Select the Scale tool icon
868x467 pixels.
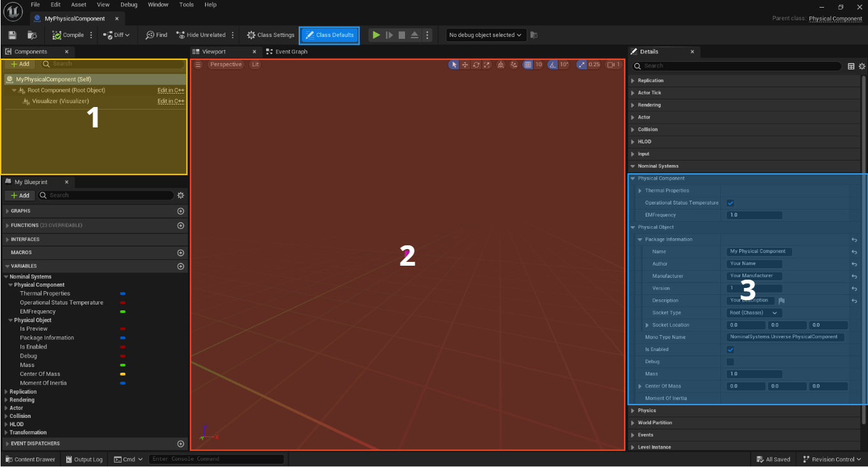tap(487, 64)
